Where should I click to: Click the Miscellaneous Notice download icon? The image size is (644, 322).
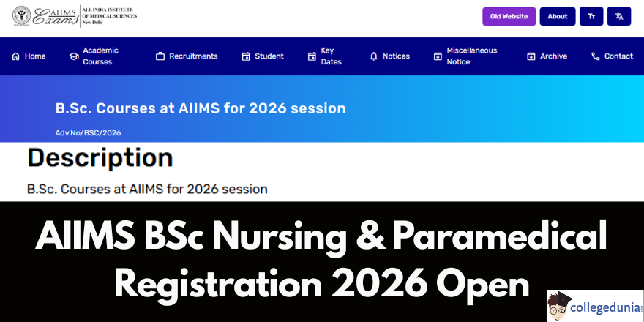tap(438, 56)
